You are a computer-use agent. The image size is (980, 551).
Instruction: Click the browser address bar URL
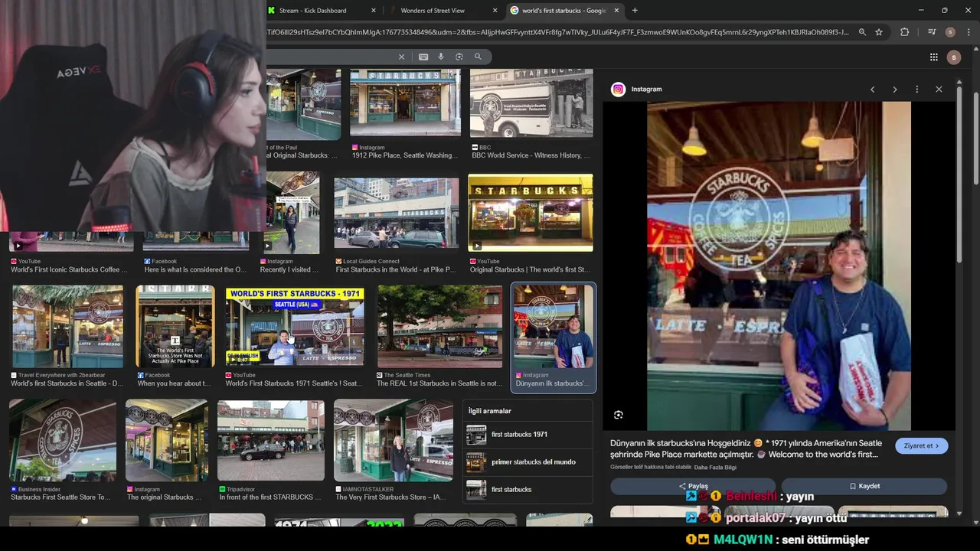[x=559, y=32]
